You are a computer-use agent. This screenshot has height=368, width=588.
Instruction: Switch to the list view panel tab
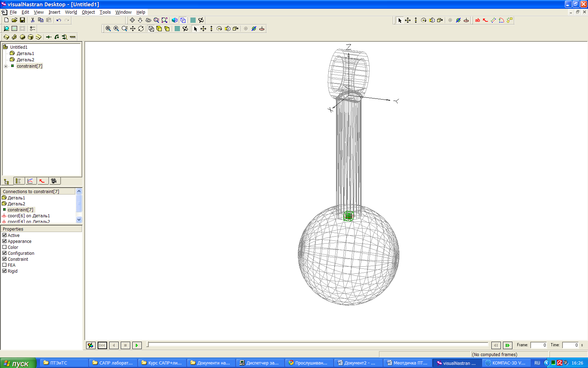pyautogui.click(x=19, y=181)
